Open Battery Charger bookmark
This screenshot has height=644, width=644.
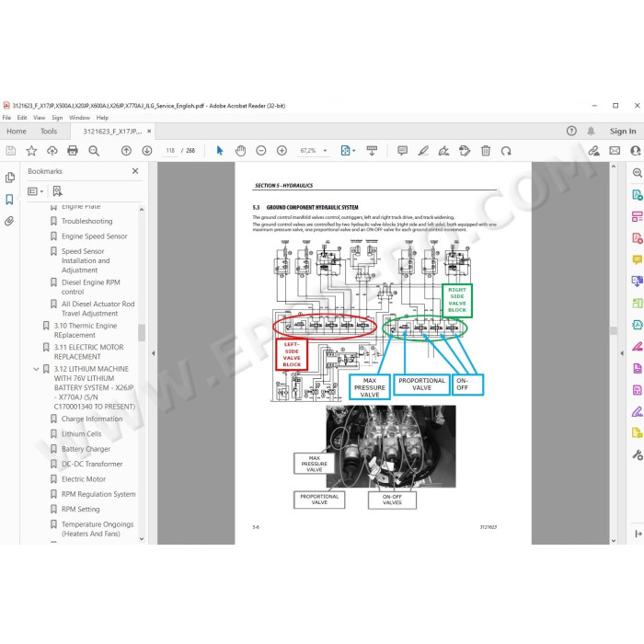86,449
